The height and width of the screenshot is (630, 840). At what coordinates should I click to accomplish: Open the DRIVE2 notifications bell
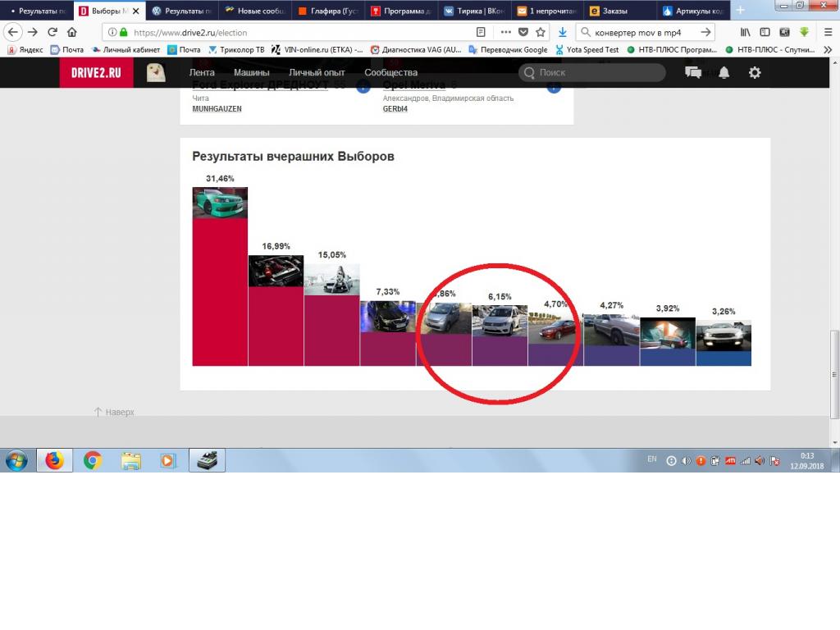pyautogui.click(x=724, y=72)
